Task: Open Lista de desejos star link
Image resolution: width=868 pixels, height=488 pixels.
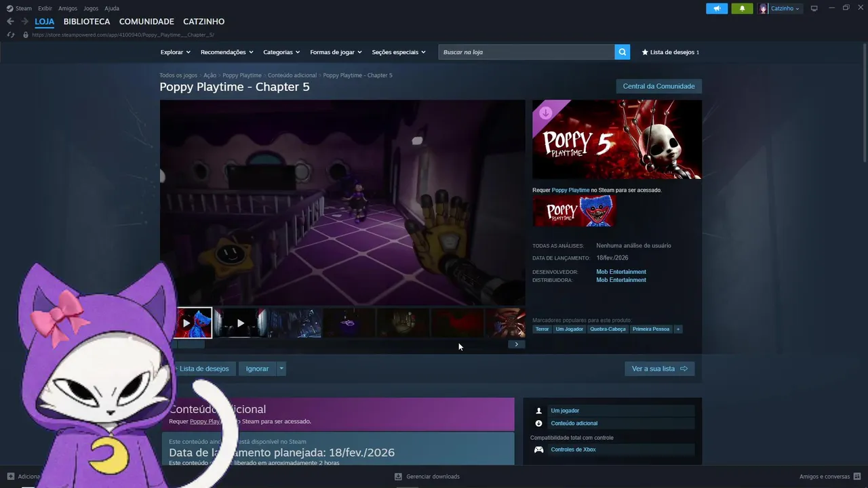Action: (670, 52)
